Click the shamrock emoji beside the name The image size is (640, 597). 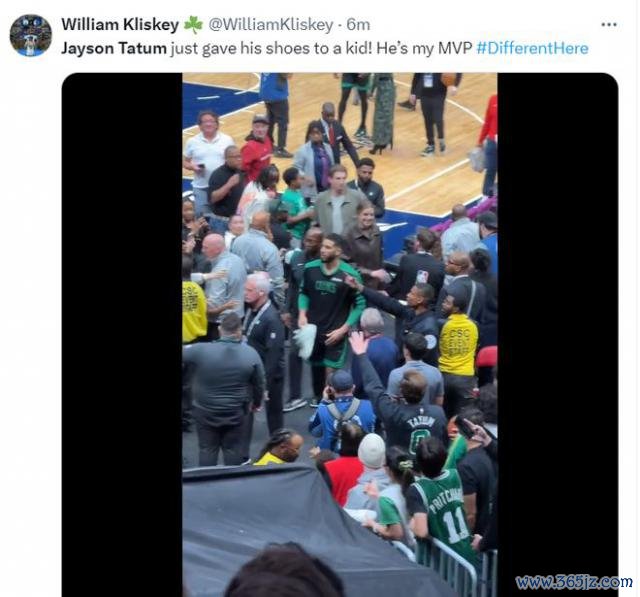[x=193, y=25]
